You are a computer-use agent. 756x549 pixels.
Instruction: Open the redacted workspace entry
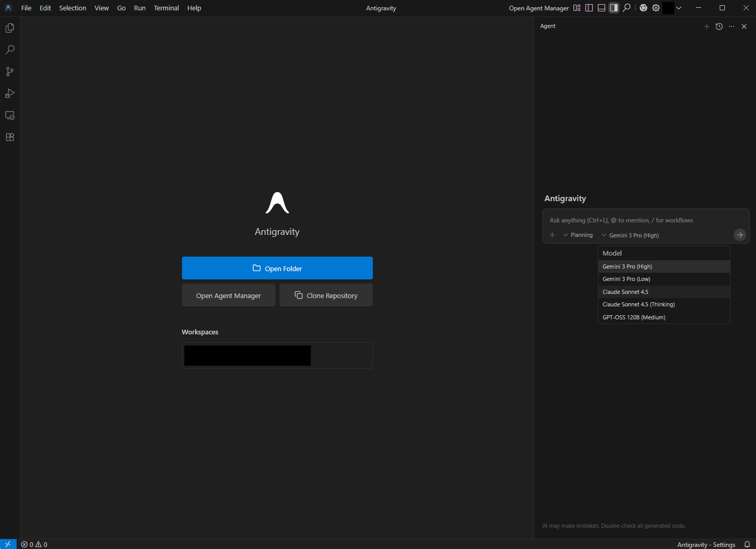[x=277, y=355]
